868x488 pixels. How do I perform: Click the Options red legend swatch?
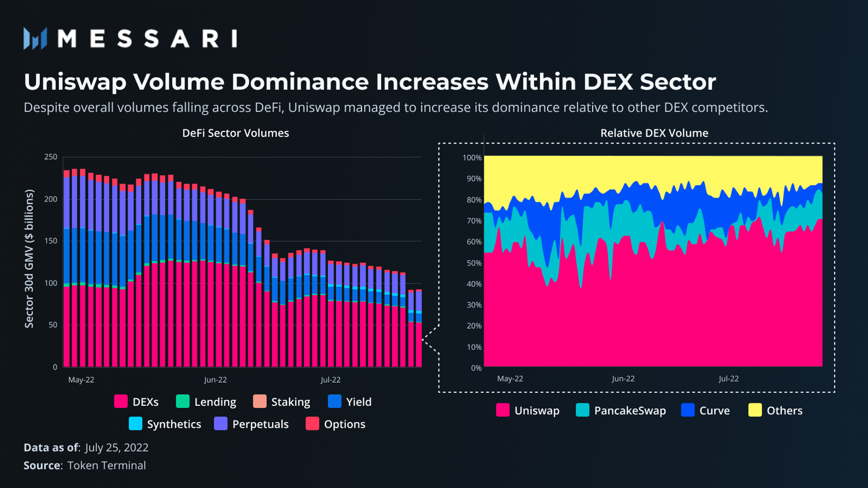tap(312, 424)
